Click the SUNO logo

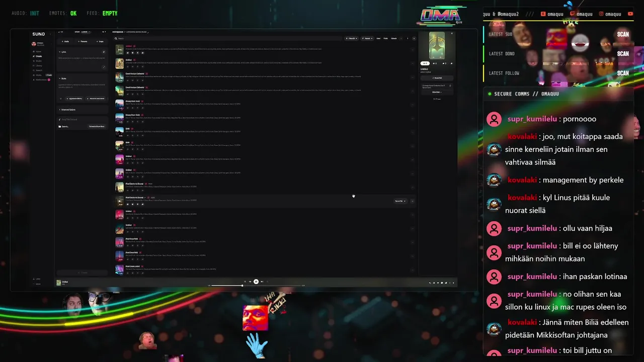(x=39, y=34)
